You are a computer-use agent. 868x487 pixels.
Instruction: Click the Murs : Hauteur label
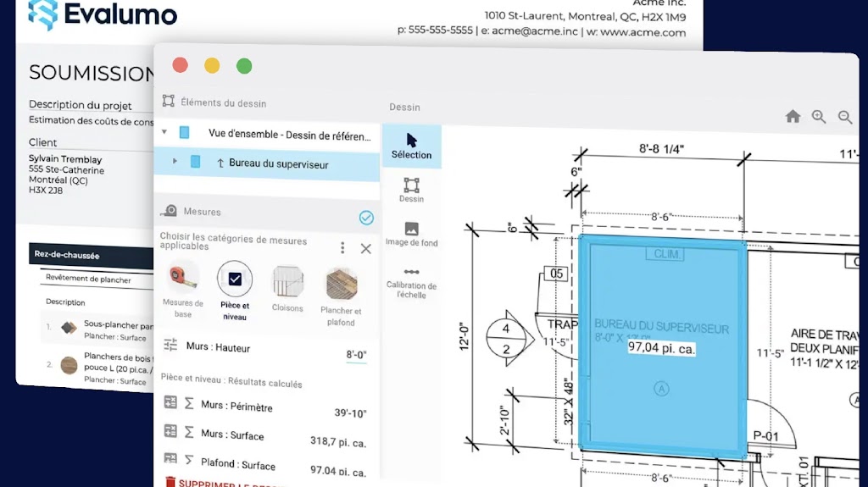tap(218, 347)
